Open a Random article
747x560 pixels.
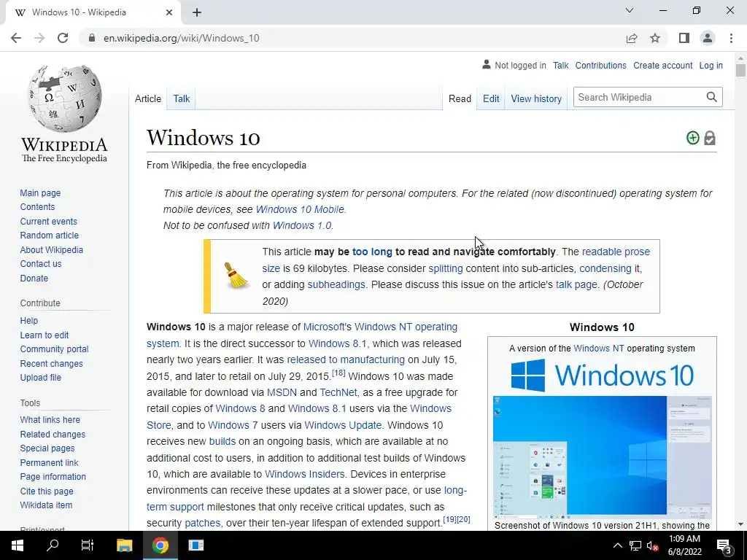(x=50, y=236)
